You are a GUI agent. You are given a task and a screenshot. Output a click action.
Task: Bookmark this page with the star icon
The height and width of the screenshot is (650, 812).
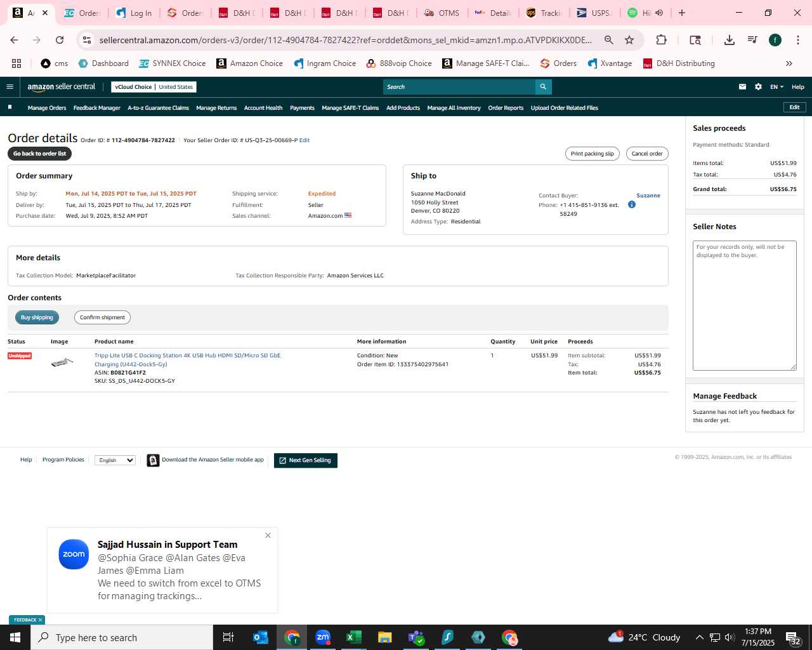pos(629,40)
